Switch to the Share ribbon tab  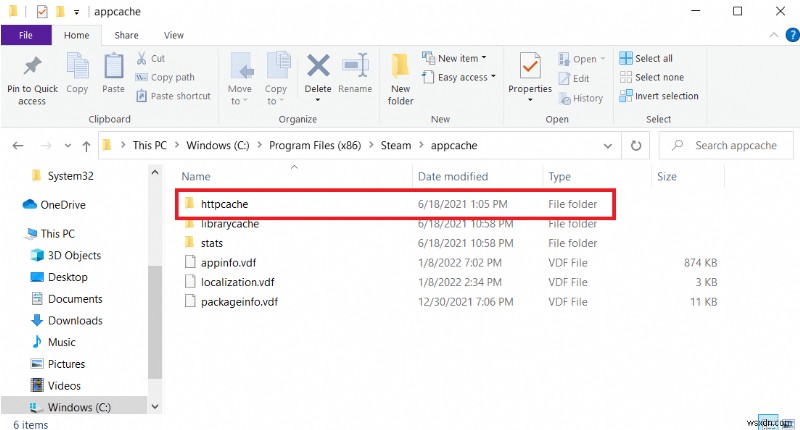[126, 35]
